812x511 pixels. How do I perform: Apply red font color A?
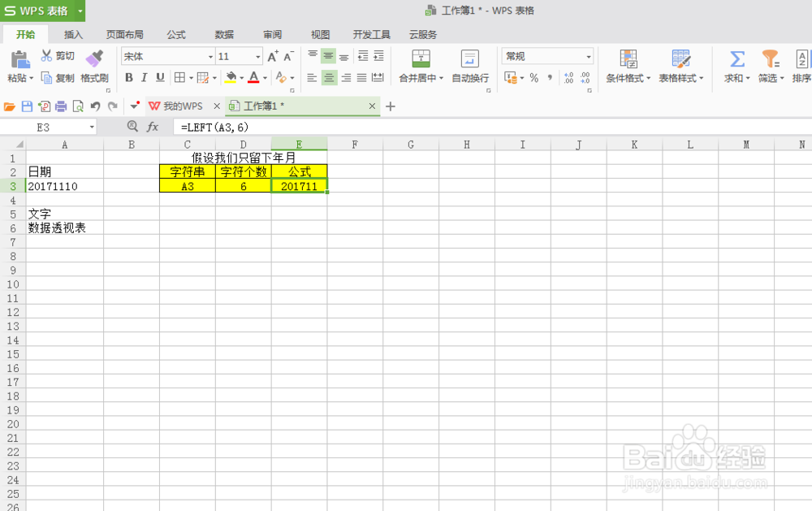click(x=253, y=78)
